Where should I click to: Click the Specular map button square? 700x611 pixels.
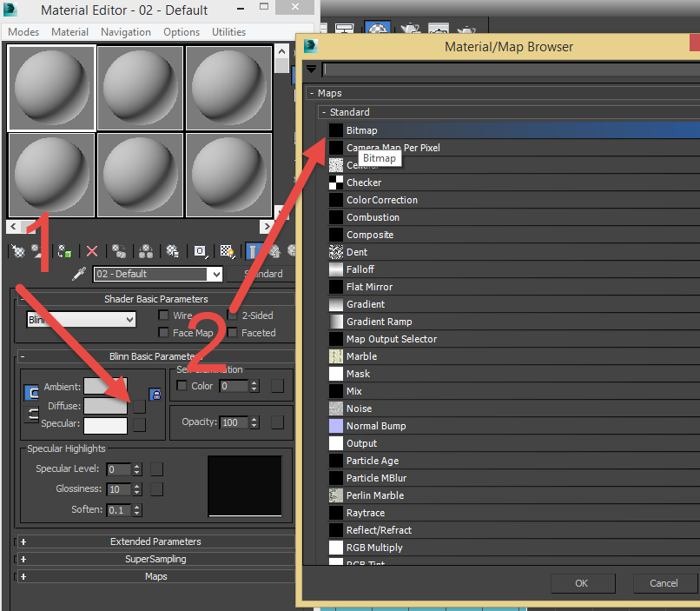[x=139, y=425]
